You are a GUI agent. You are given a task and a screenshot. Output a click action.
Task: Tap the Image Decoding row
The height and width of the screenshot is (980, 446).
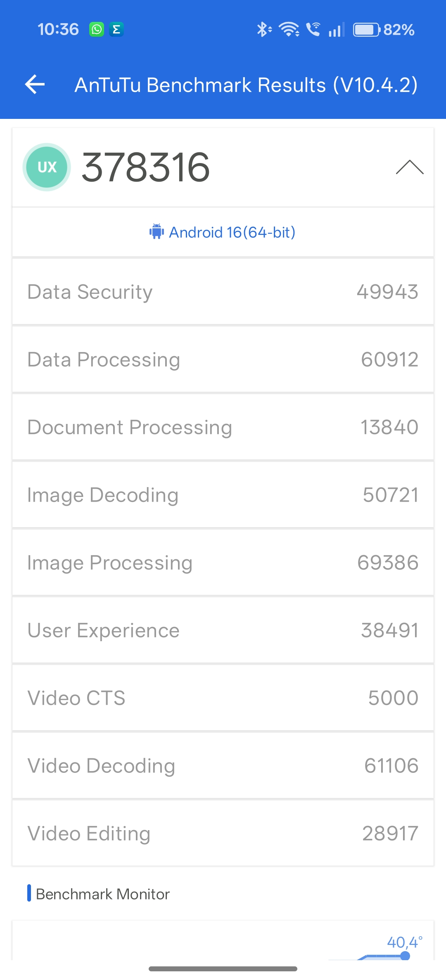[x=223, y=495]
